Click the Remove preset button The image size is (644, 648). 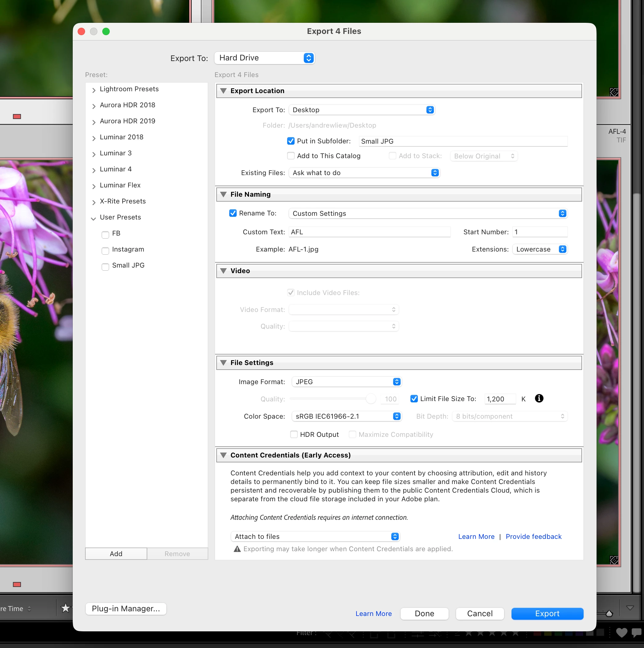[177, 554]
